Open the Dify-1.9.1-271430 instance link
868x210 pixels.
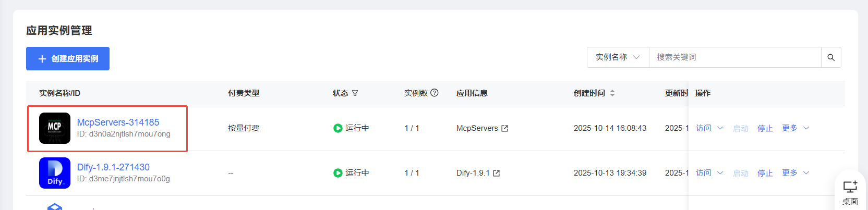coord(113,167)
